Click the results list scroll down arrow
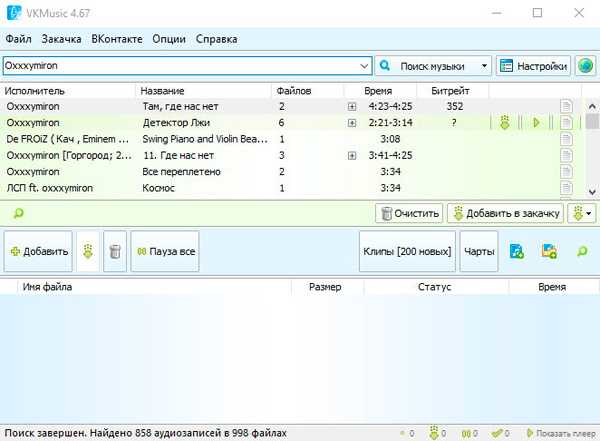Viewport: 600px width, 441px height. click(592, 192)
